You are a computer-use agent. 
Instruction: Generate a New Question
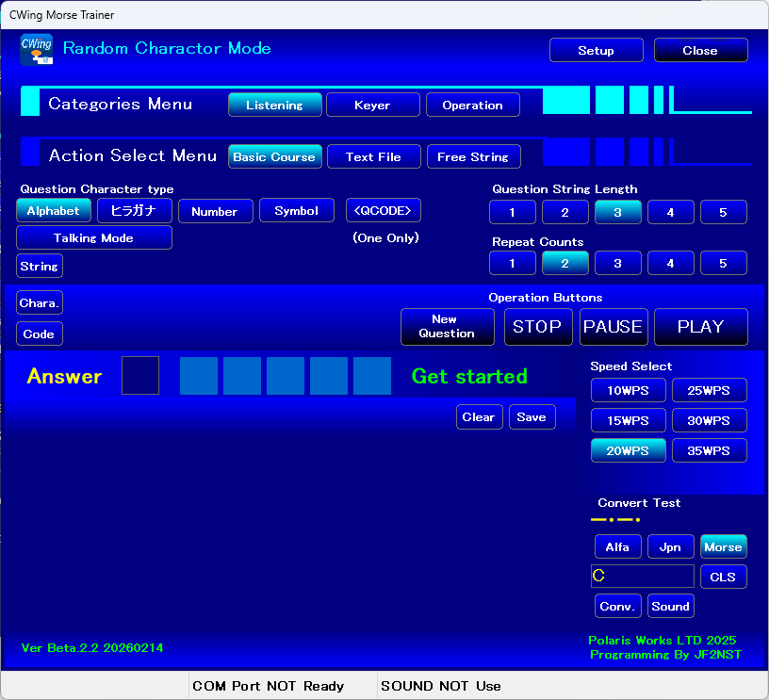(447, 327)
